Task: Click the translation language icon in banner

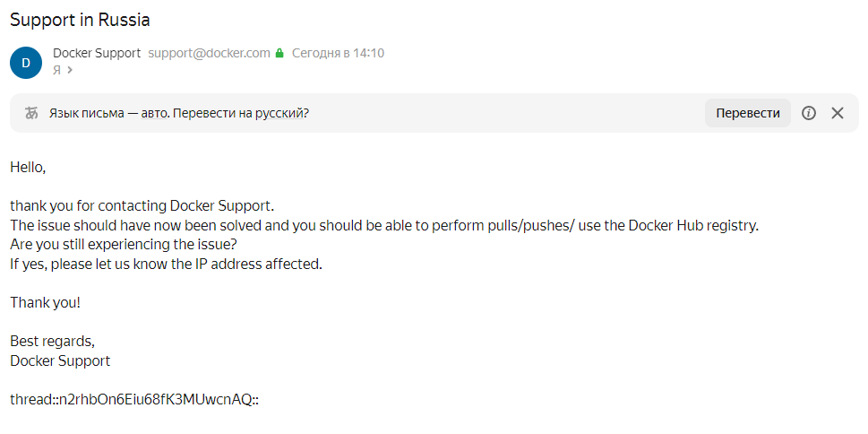Action: coord(32,113)
